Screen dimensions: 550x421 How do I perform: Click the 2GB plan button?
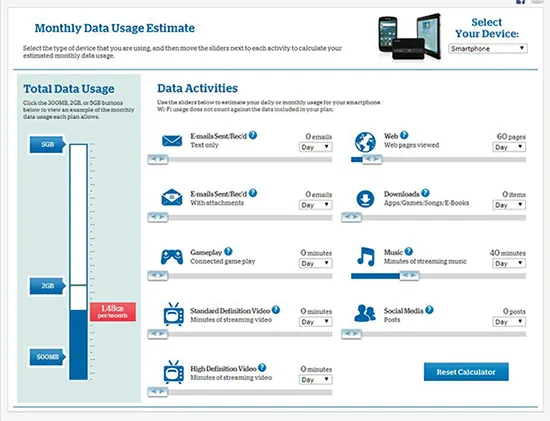(x=48, y=286)
